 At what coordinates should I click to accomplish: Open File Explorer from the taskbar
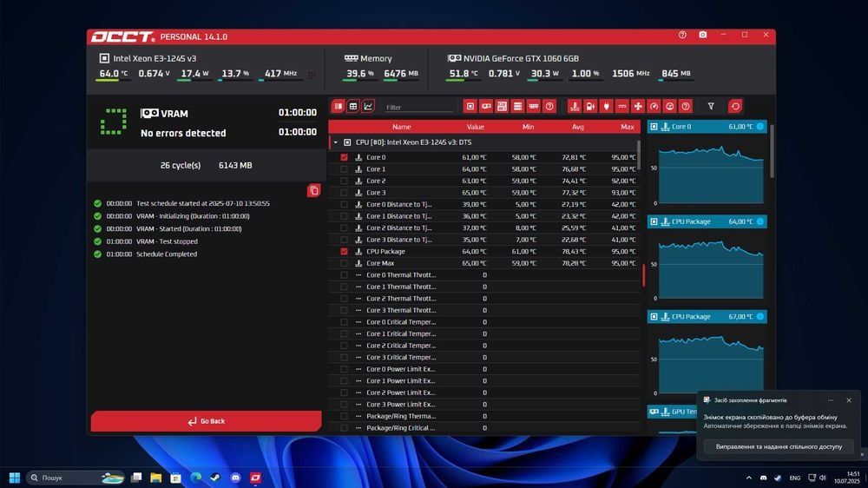click(x=156, y=478)
